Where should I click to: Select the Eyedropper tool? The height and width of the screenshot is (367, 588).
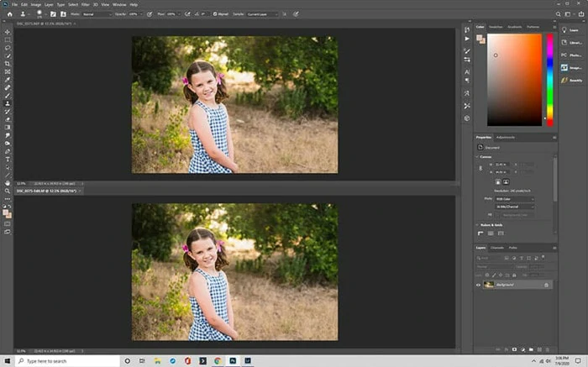tap(8, 80)
